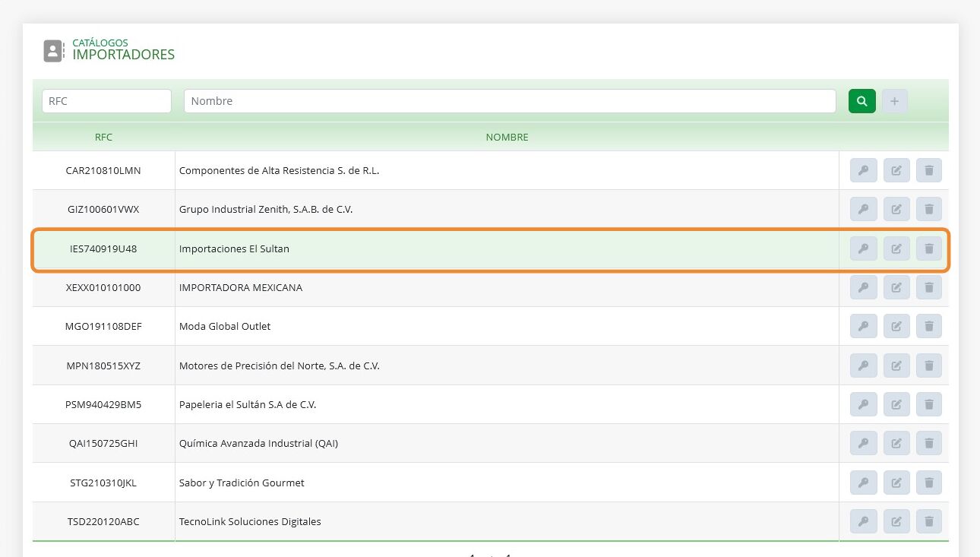Edit Grupo Industrial Zenith importer
This screenshot has width=980, height=557.
pos(896,209)
